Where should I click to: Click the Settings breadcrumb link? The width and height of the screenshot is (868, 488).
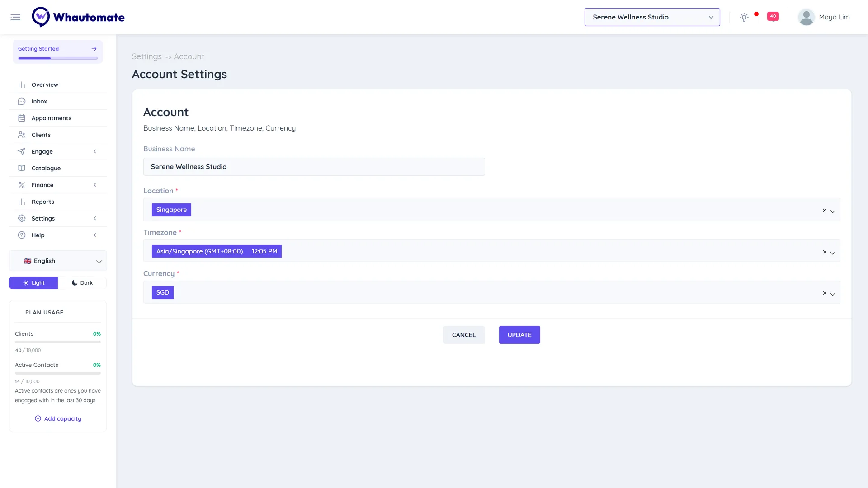(146, 56)
